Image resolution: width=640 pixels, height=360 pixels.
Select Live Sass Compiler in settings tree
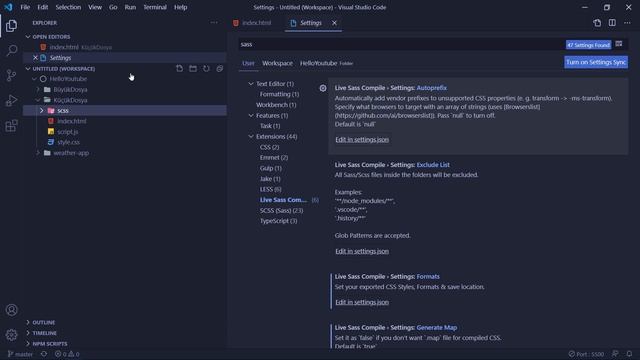[x=283, y=200]
